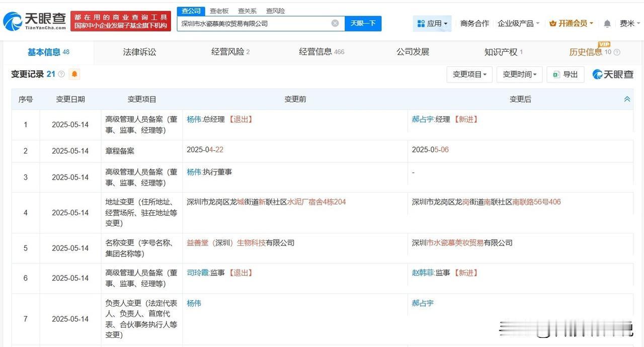Clear the search field with the X icon
This screenshot has width=644, height=347.
(335, 23)
